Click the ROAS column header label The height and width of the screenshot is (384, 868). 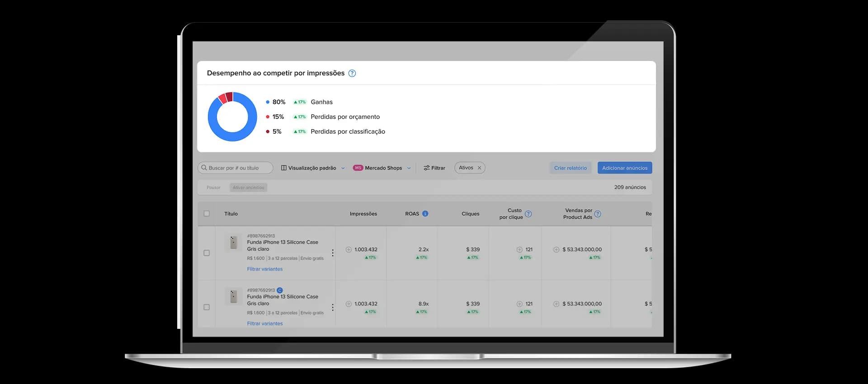[412, 214]
